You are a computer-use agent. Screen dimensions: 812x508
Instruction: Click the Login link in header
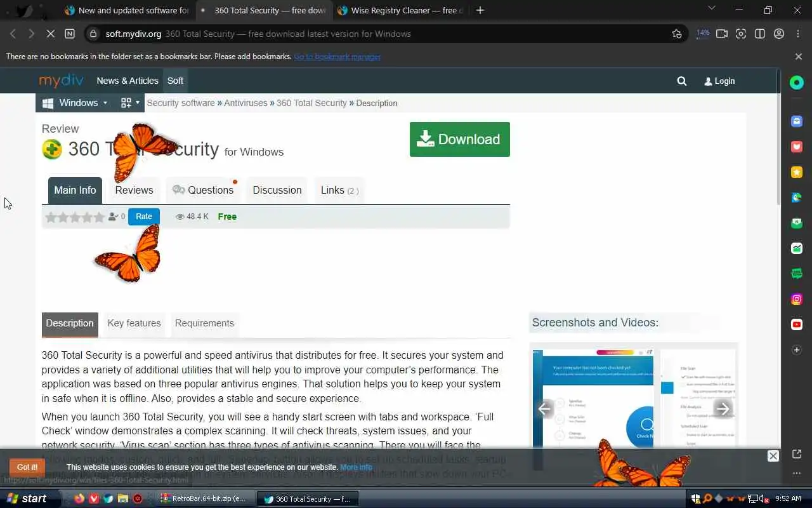click(719, 81)
